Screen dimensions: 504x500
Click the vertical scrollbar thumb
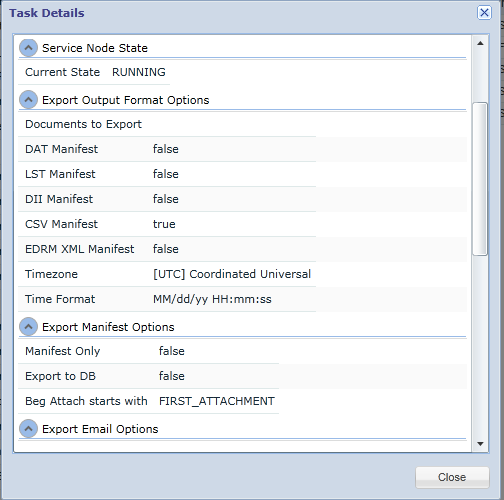[480, 179]
